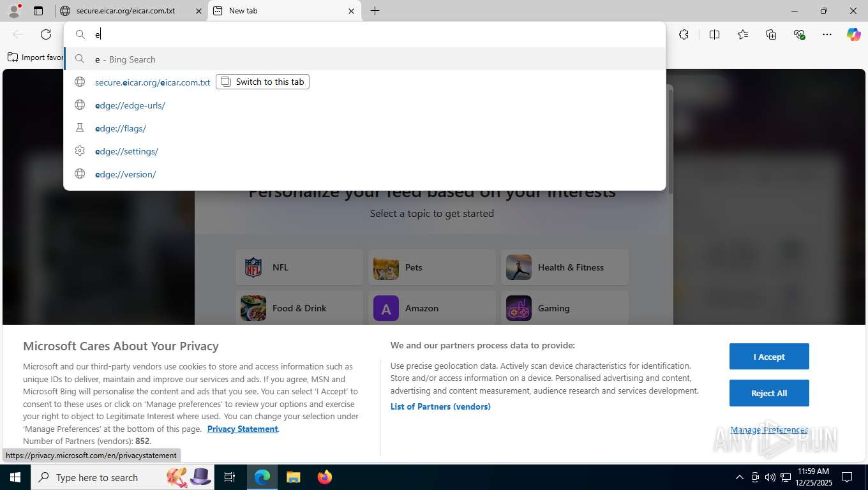
Task: Open the tab actions menu icon
Action: pyautogui.click(x=38, y=11)
